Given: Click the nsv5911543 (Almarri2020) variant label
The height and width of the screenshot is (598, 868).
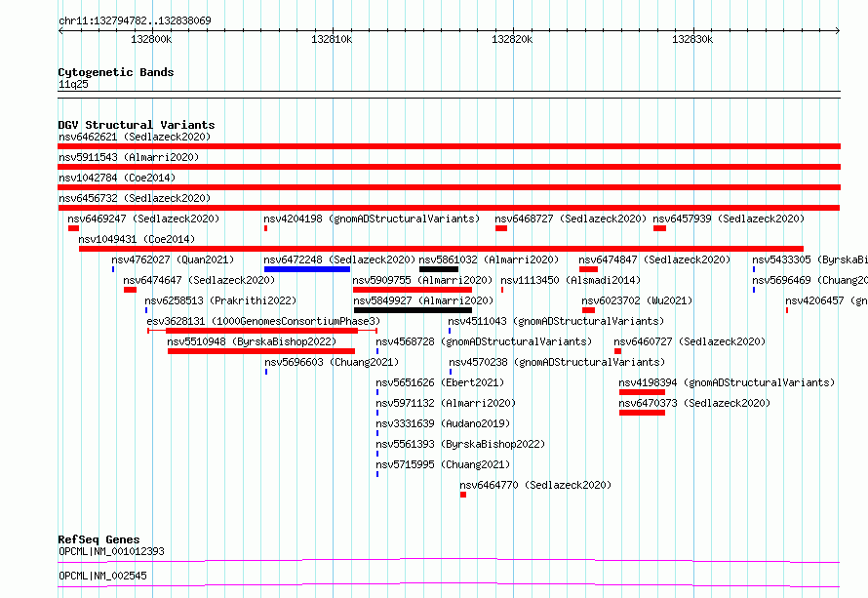Looking at the screenshot, I should click(129, 157).
